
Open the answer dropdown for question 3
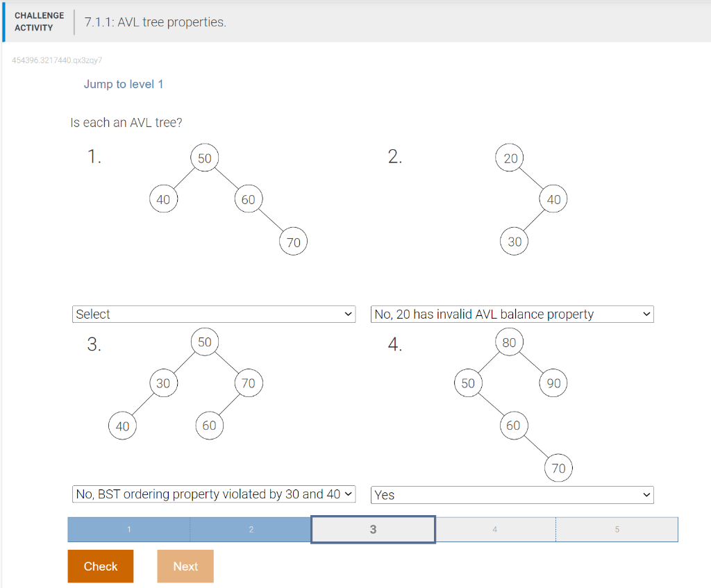click(213, 494)
